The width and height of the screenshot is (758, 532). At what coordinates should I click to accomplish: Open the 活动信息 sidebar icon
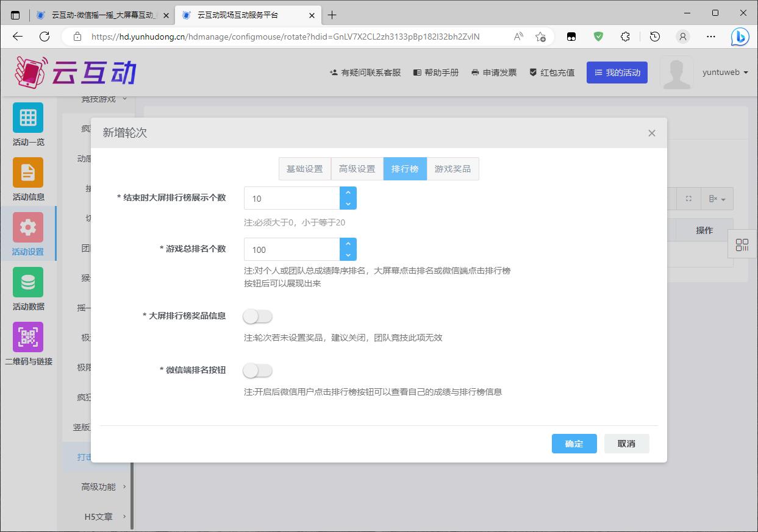(28, 173)
